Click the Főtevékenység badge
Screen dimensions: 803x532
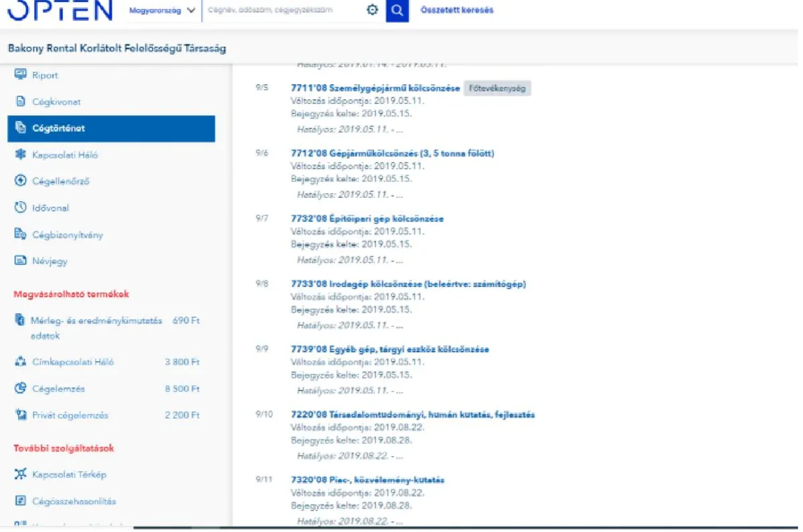(497, 88)
